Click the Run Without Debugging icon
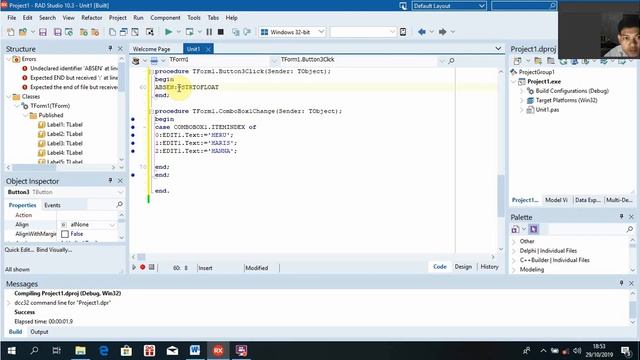This screenshot has height=360, width=640. (x=189, y=32)
